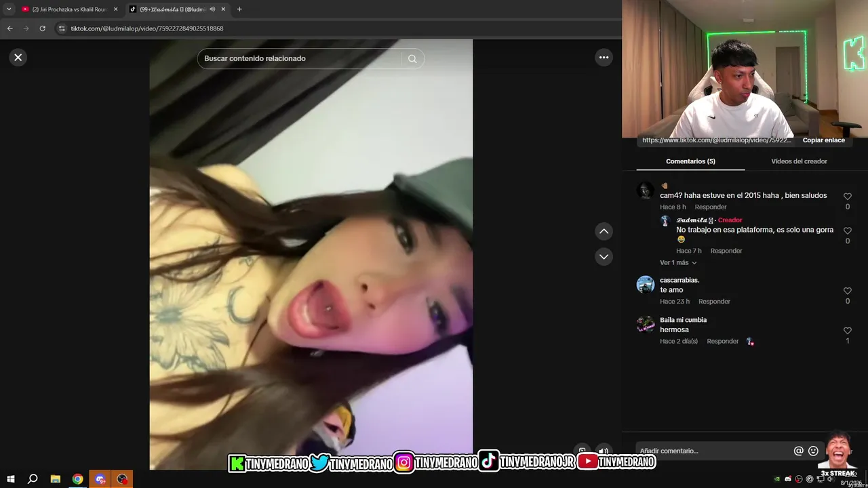Click the browser address bar URL
The image size is (868, 488).
pyautogui.click(x=147, y=28)
